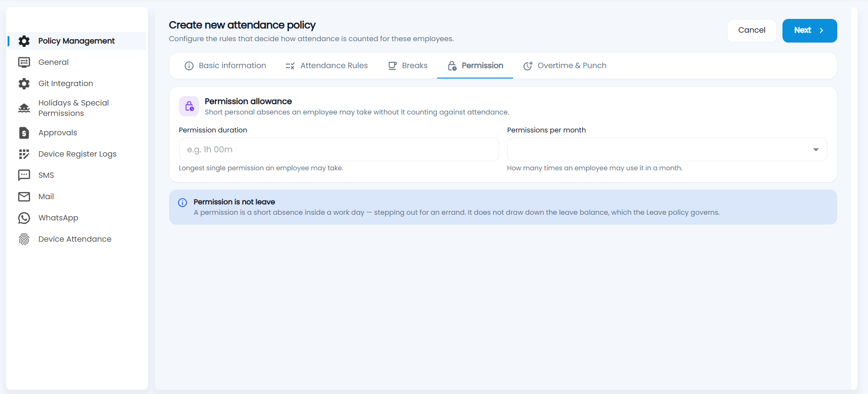Open Device Register Logs in sidebar
Viewport: 868px width, 394px height.
point(77,154)
